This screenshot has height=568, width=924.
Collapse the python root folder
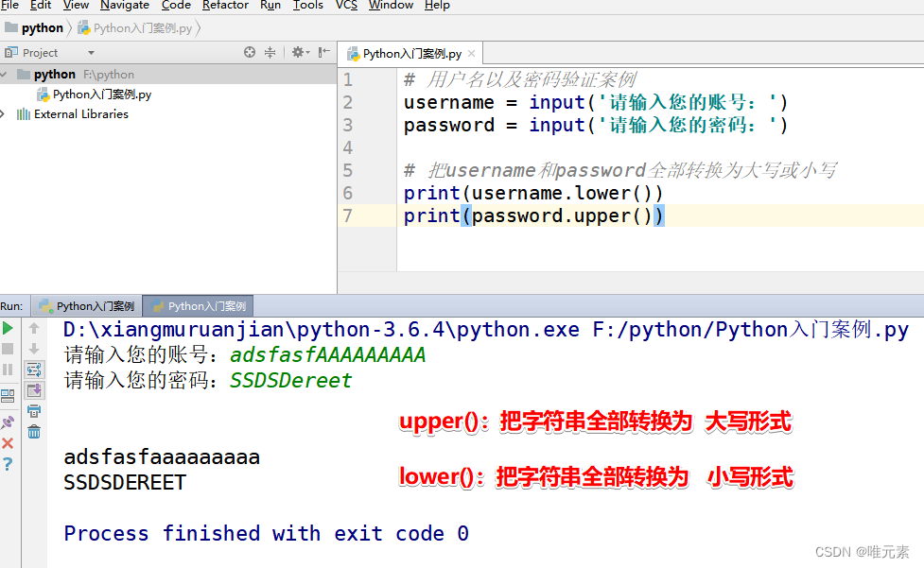[5, 74]
